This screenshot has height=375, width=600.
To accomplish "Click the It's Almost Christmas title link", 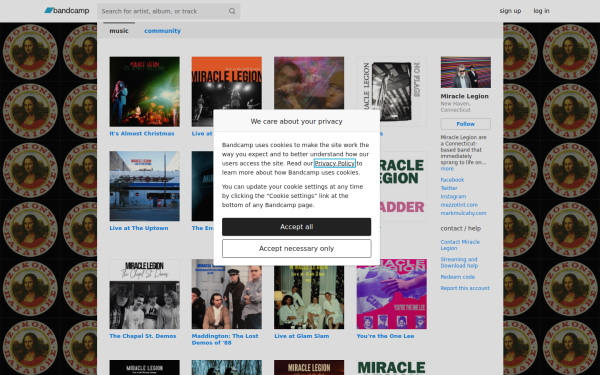I will tap(142, 134).
